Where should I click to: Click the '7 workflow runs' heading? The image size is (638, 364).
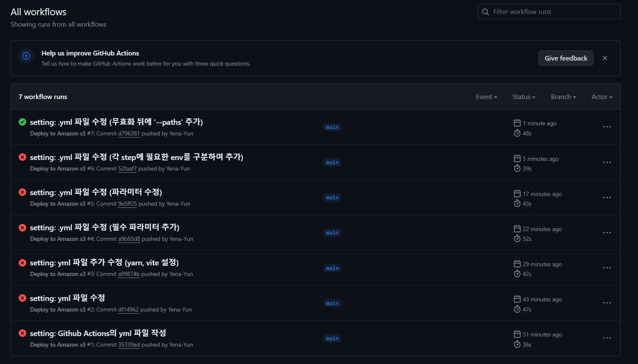click(x=43, y=97)
